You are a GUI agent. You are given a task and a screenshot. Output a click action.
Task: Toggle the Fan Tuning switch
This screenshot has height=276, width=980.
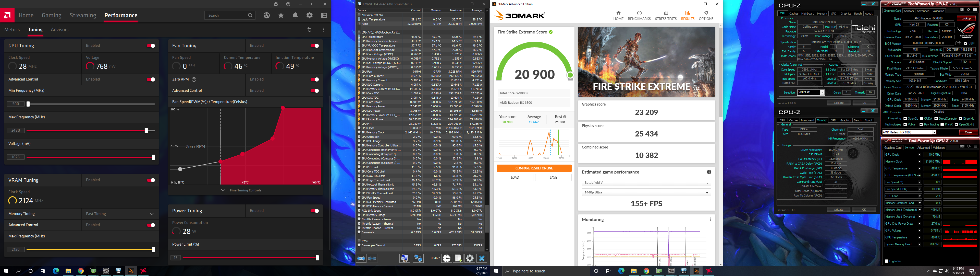[315, 46]
